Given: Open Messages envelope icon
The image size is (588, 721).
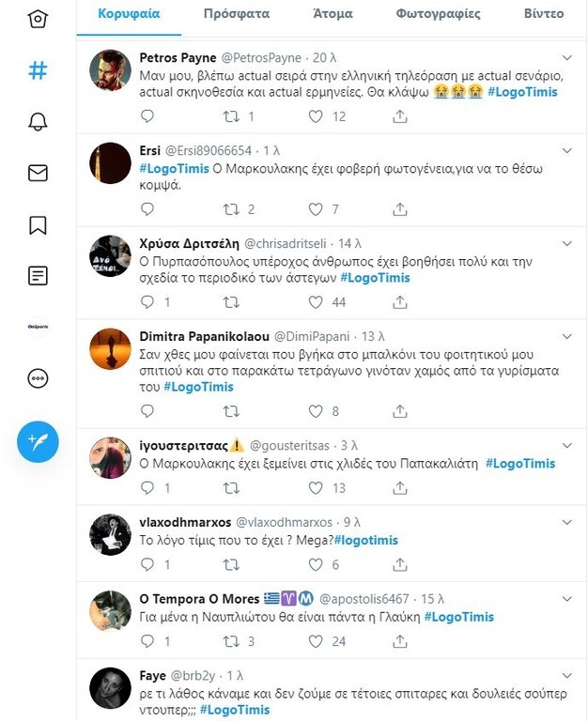Looking at the screenshot, I should [38, 173].
